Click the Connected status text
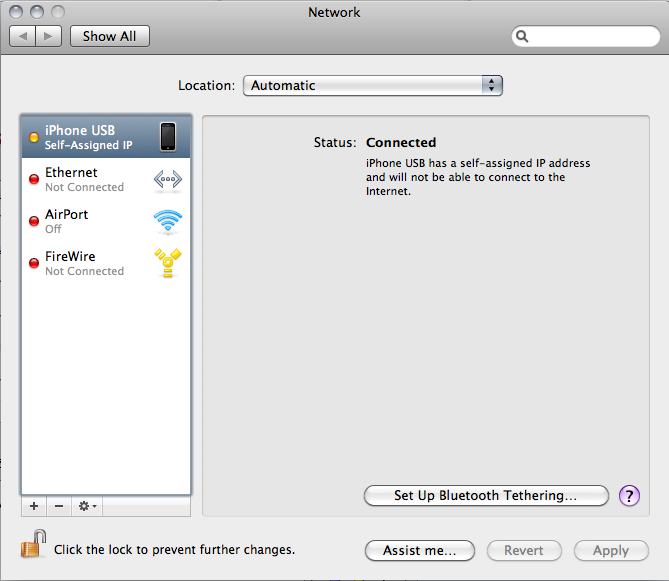669x581 pixels. (401, 142)
